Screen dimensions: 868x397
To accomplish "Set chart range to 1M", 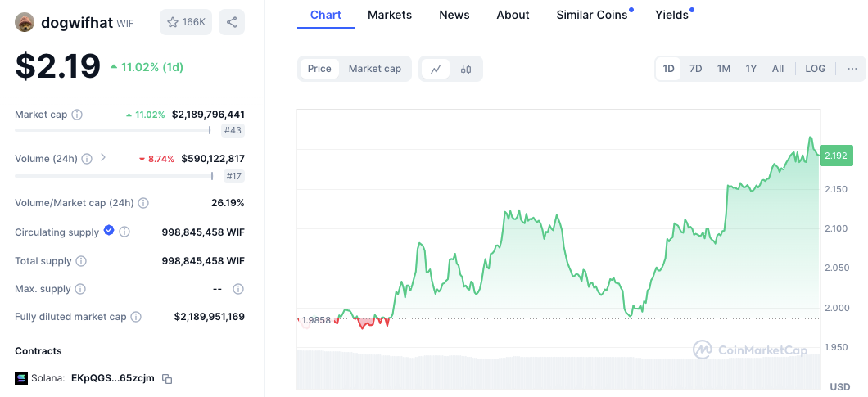I will coord(724,69).
